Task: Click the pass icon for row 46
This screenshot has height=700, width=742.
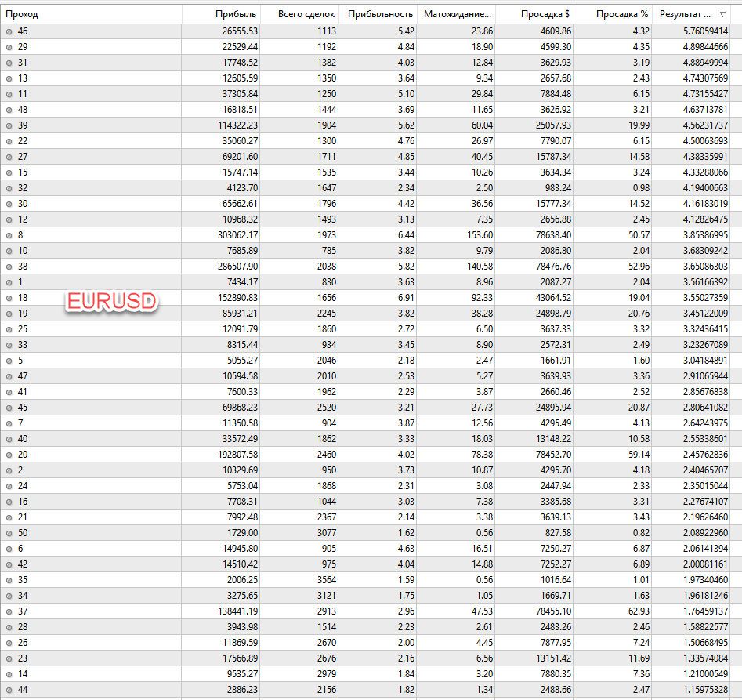Action: (9, 31)
